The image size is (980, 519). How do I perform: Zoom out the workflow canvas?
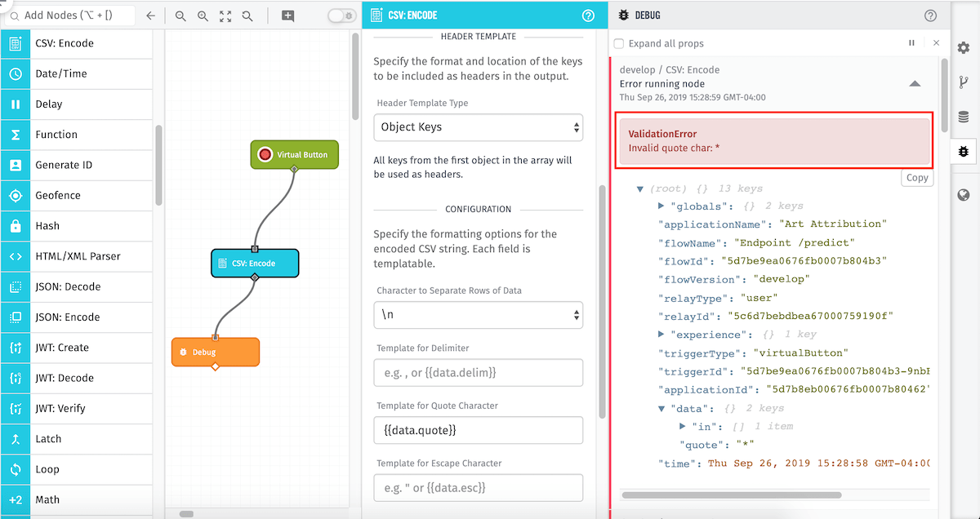tap(180, 16)
